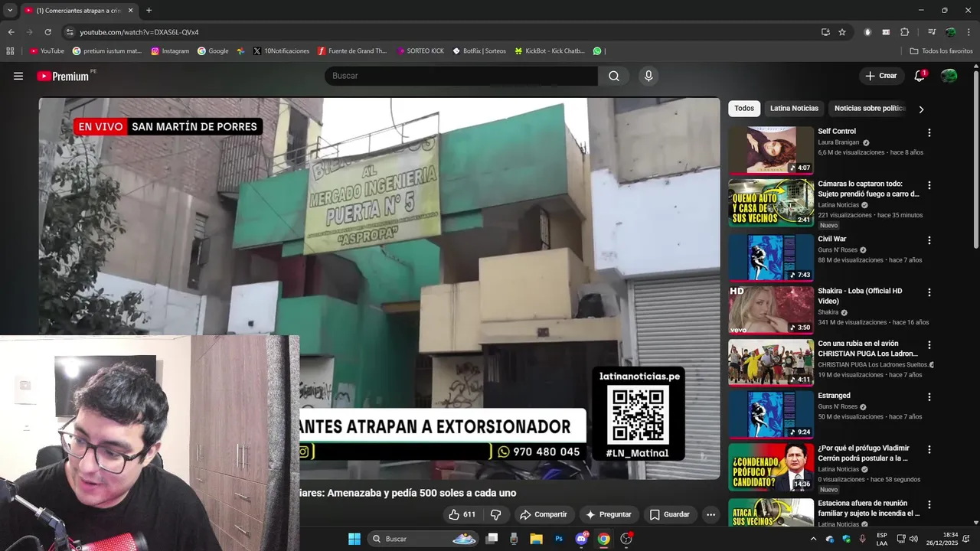
Task: Open YouTube notifications bell
Action: (x=920, y=76)
